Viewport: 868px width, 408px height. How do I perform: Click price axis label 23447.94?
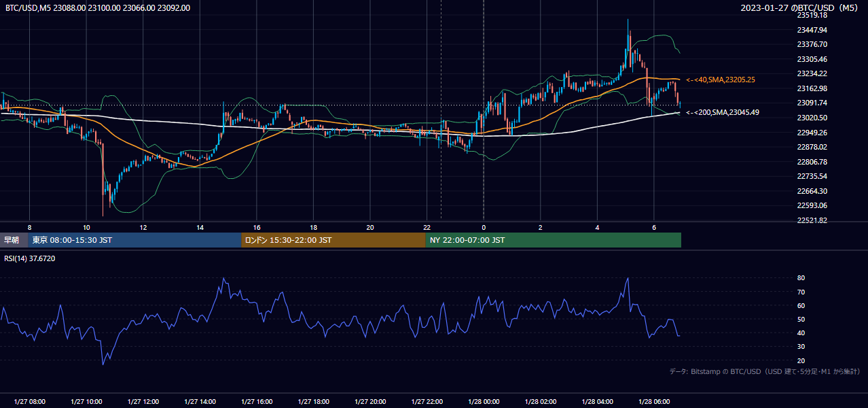812,30
